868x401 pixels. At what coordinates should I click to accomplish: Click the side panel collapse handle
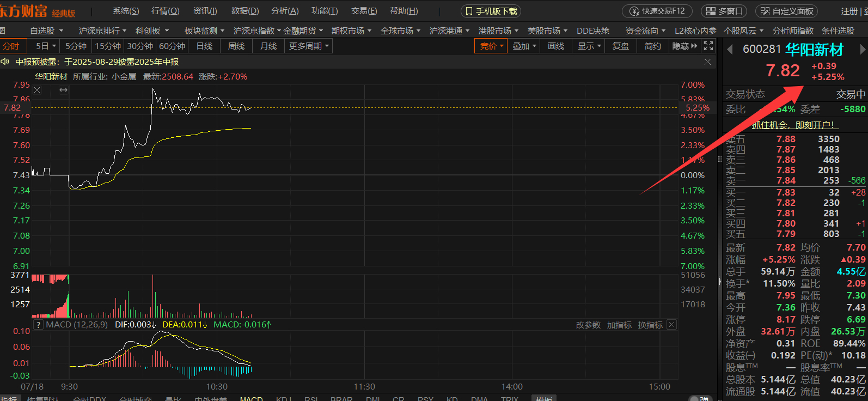point(719,283)
